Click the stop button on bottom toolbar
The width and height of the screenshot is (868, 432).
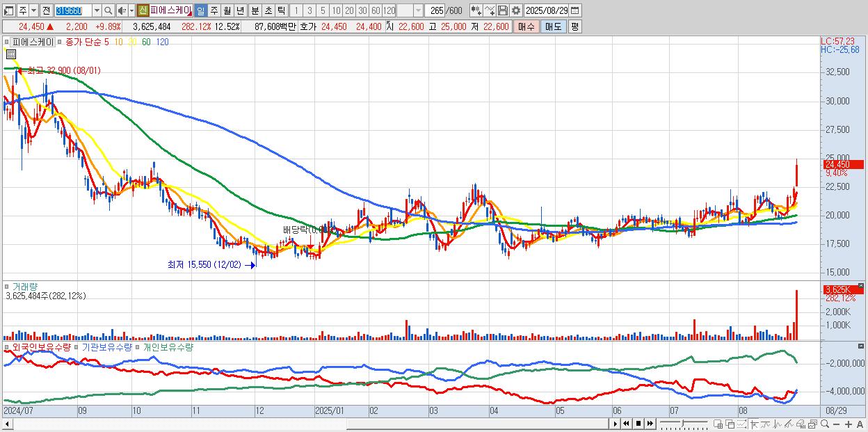pyautogui.click(x=638, y=424)
